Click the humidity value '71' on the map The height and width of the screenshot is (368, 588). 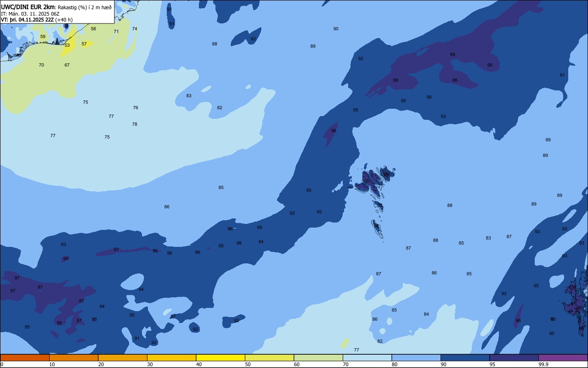point(116,32)
